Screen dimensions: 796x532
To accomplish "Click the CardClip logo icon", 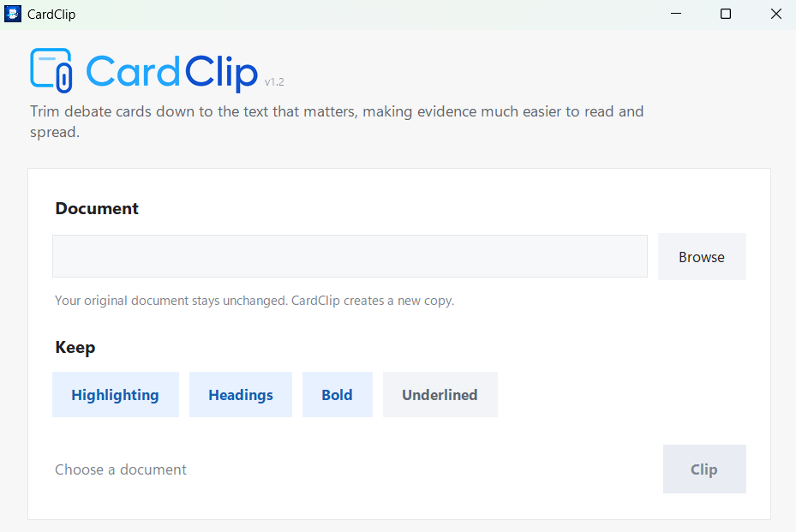I will (51, 70).
